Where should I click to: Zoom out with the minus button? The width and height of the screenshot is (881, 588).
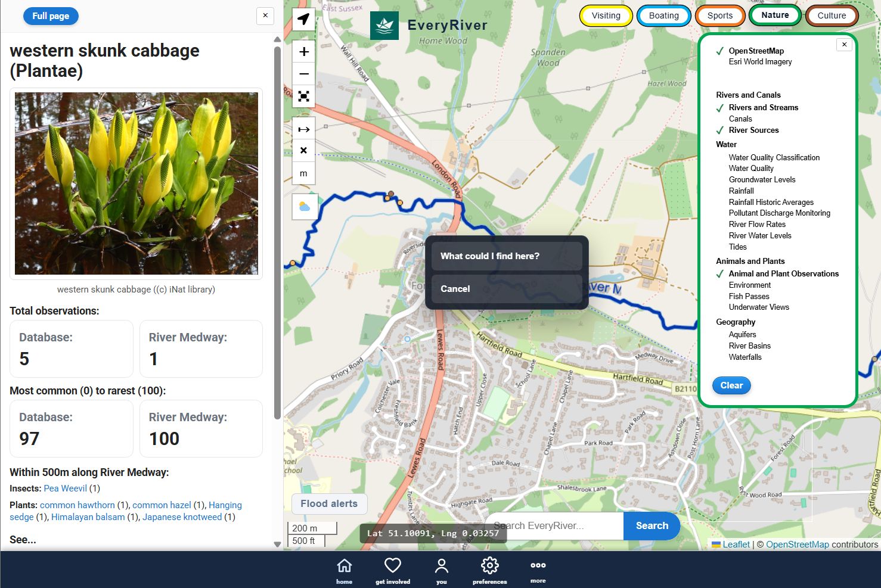pyautogui.click(x=304, y=74)
